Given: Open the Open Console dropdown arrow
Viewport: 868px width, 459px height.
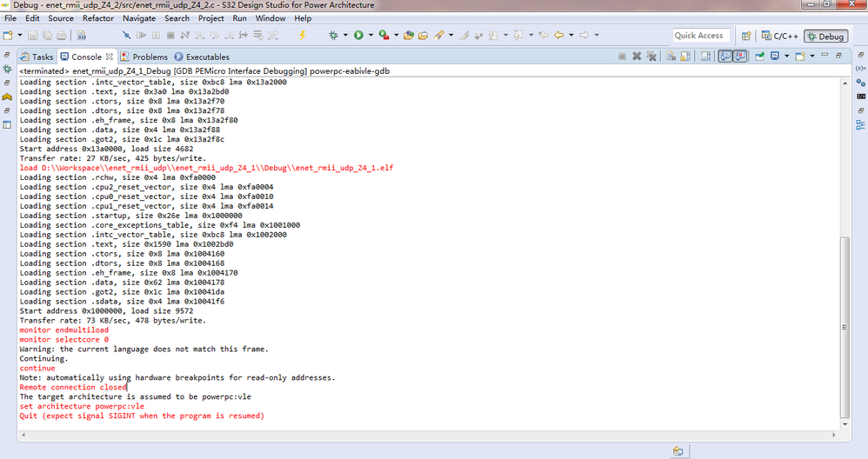Looking at the screenshot, I should 812,57.
